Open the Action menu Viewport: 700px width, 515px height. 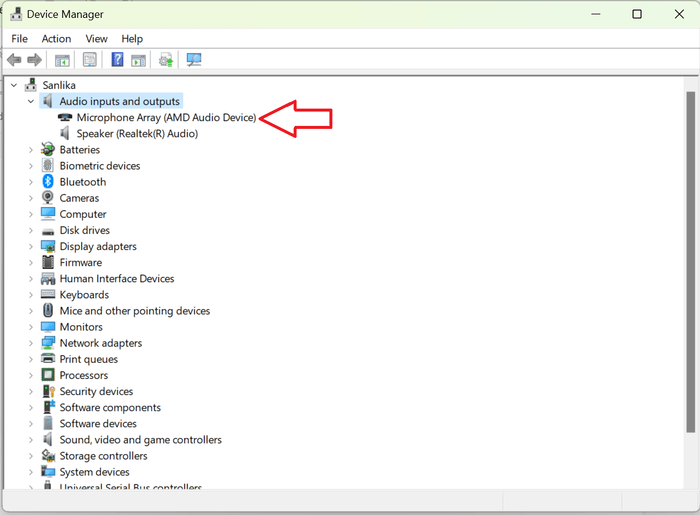(x=56, y=39)
